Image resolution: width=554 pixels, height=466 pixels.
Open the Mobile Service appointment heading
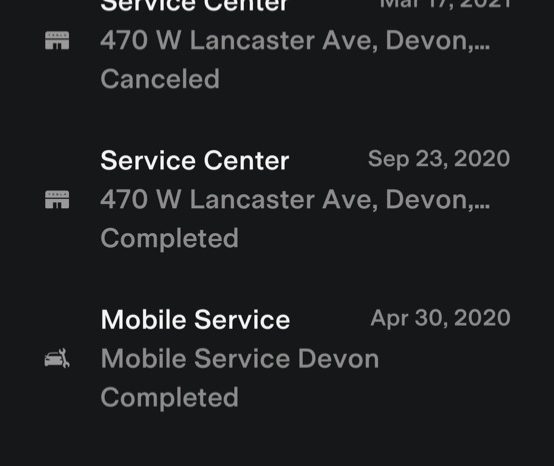tap(195, 320)
